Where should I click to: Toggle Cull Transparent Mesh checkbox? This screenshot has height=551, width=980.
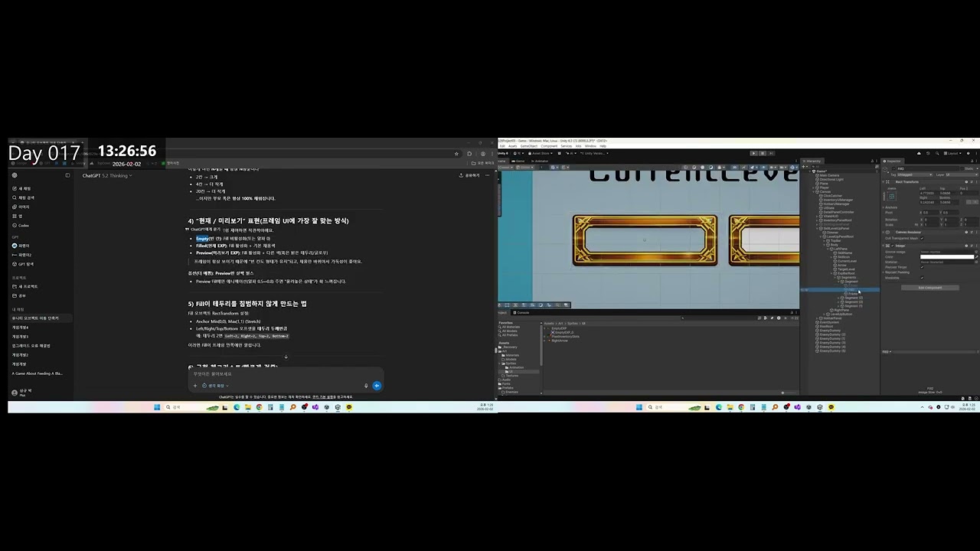(x=923, y=238)
